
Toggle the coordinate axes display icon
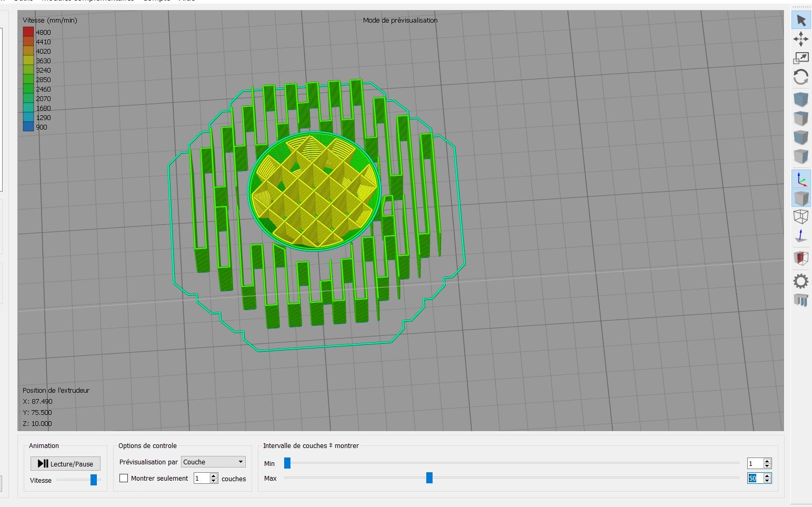click(x=801, y=179)
